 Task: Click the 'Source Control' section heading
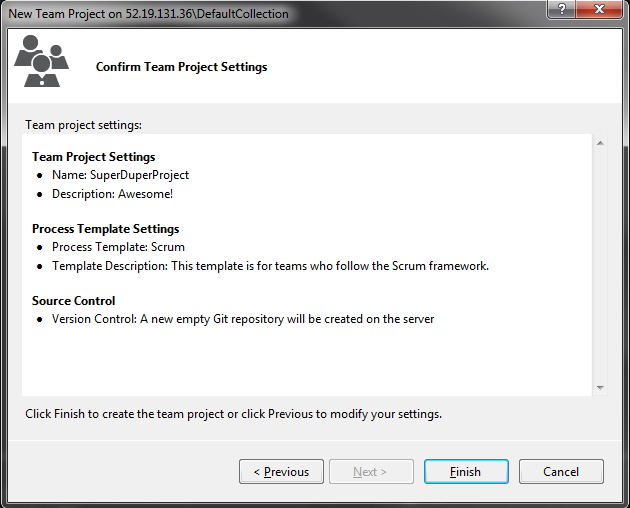coord(73,301)
